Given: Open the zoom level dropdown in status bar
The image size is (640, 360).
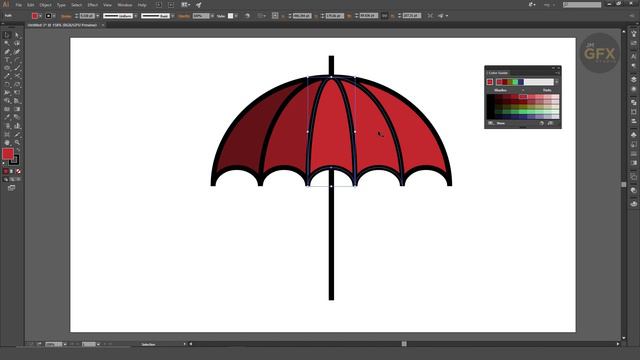Looking at the screenshot, I should tap(65, 344).
